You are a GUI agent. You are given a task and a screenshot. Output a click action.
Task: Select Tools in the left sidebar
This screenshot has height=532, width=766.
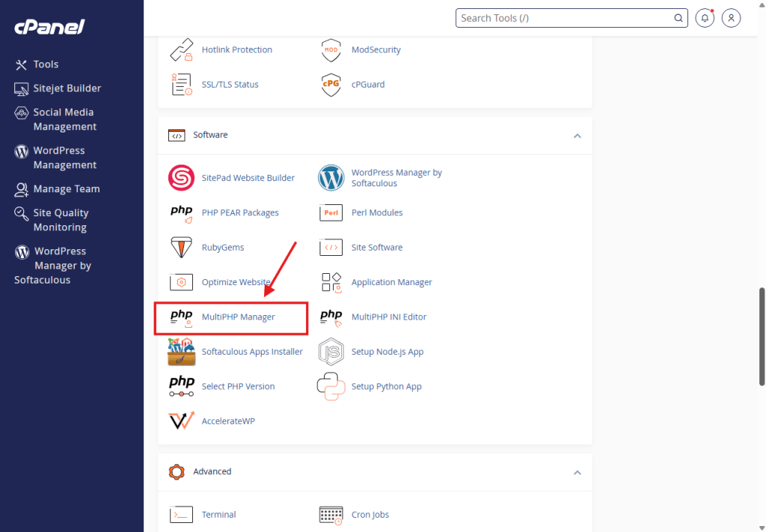click(46, 64)
